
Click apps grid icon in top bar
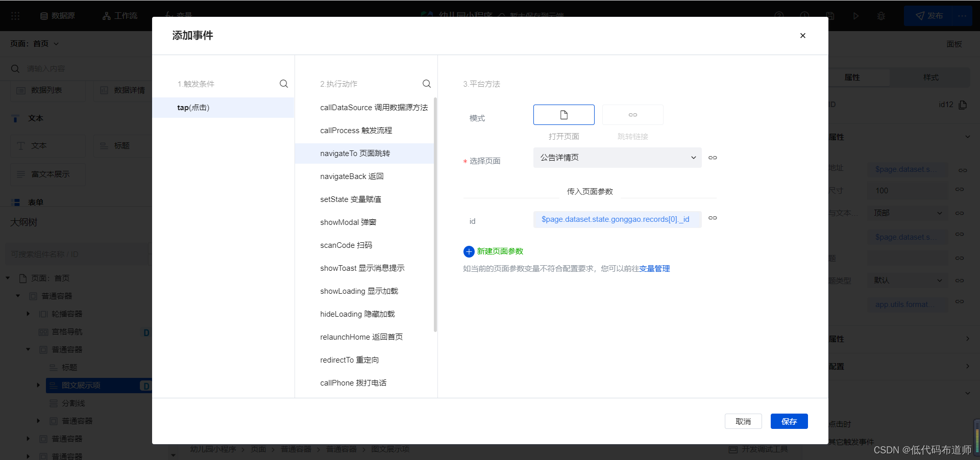[15, 16]
